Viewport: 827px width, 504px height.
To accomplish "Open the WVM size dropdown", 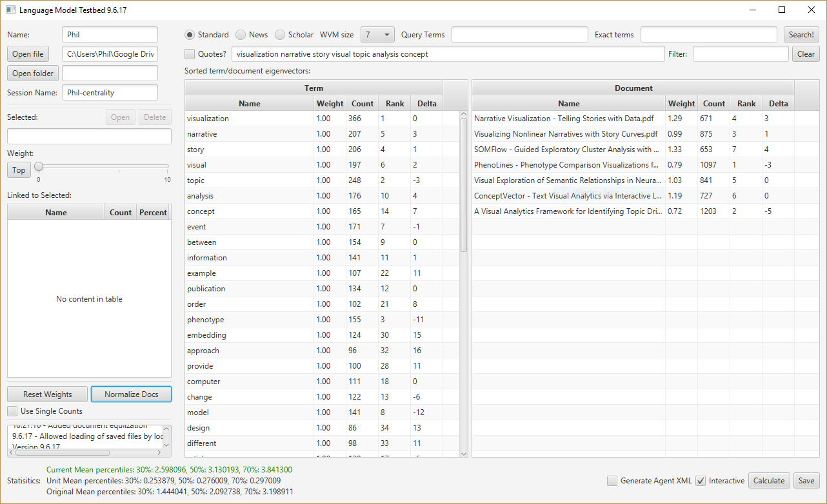I will [x=377, y=35].
